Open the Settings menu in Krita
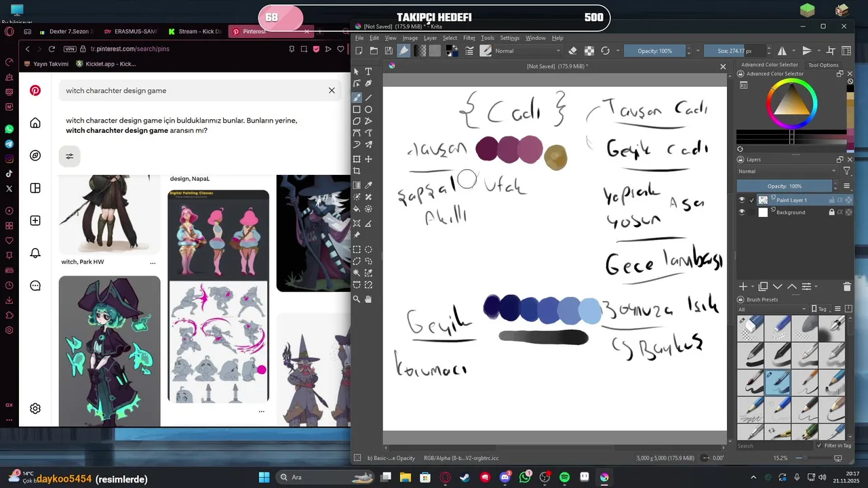Image resolution: width=868 pixels, height=488 pixels. (x=509, y=38)
